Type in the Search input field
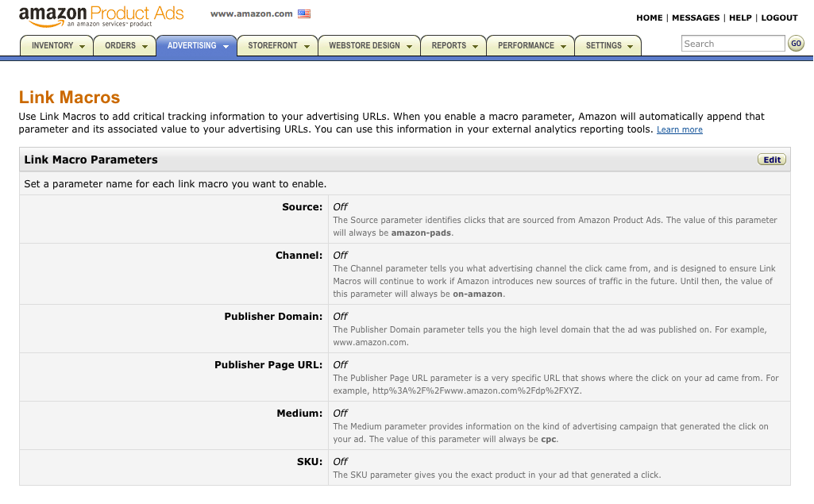Viewport: 814px width, 504px height. pos(732,44)
